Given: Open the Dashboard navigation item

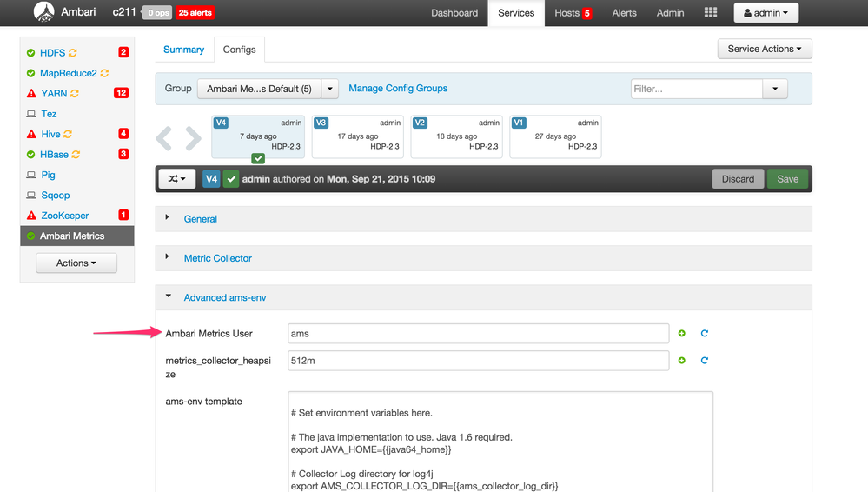Looking at the screenshot, I should coord(454,13).
